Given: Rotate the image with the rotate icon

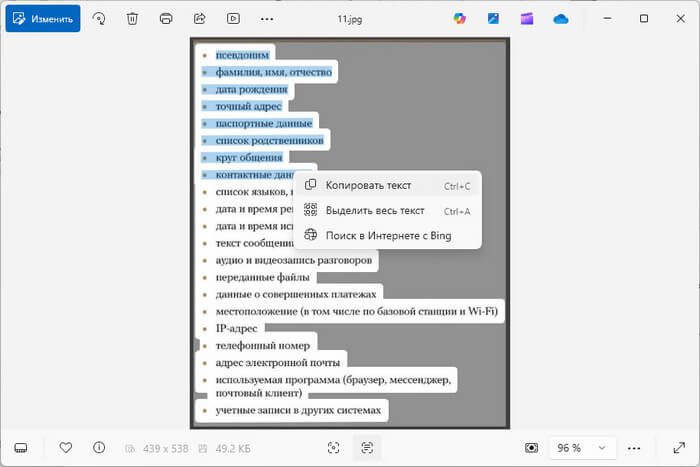Looking at the screenshot, I should 99,18.
